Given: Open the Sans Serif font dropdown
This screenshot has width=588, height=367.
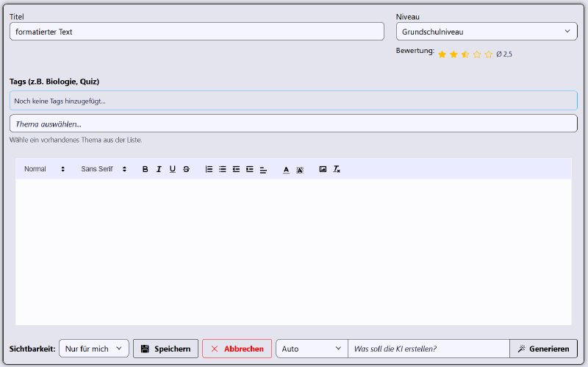Looking at the screenshot, I should [x=104, y=169].
